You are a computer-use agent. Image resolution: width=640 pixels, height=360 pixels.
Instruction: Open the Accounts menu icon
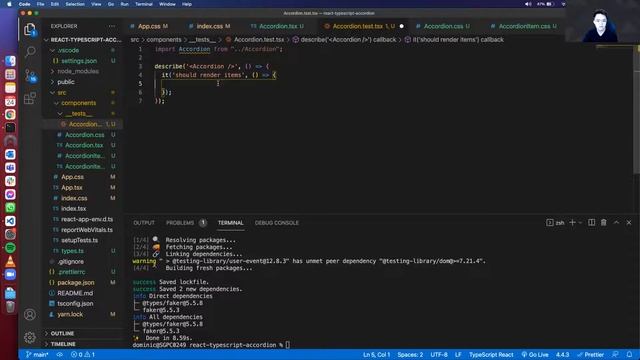point(30,315)
